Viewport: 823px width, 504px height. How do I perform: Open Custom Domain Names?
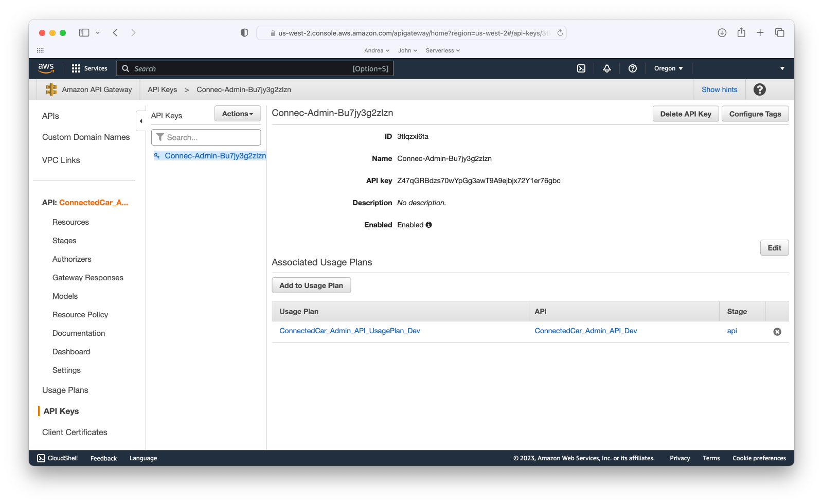(86, 137)
